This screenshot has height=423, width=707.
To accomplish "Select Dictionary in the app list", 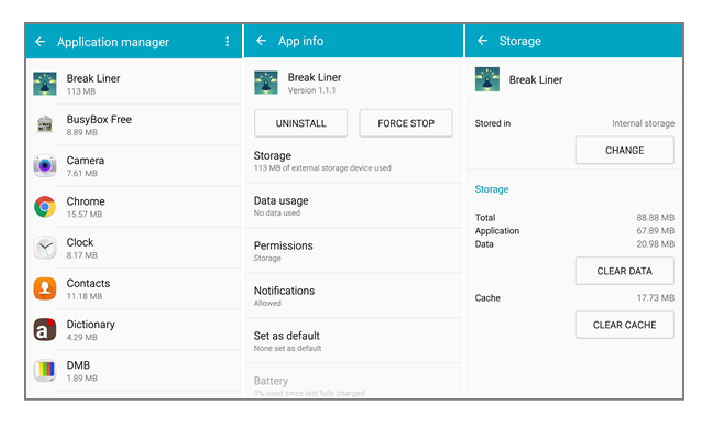I will [134, 330].
